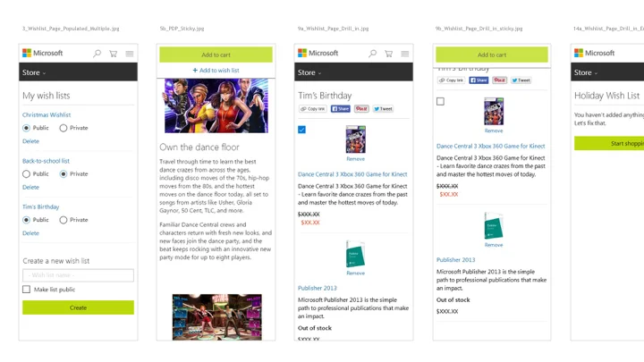
Task: Click the green Create button
Action: 78,307
